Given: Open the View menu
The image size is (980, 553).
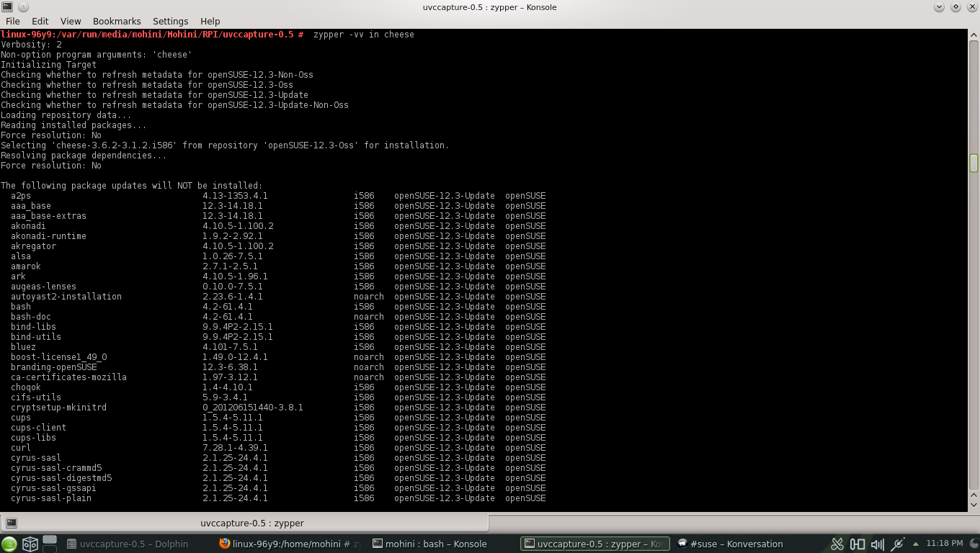Looking at the screenshot, I should [71, 21].
